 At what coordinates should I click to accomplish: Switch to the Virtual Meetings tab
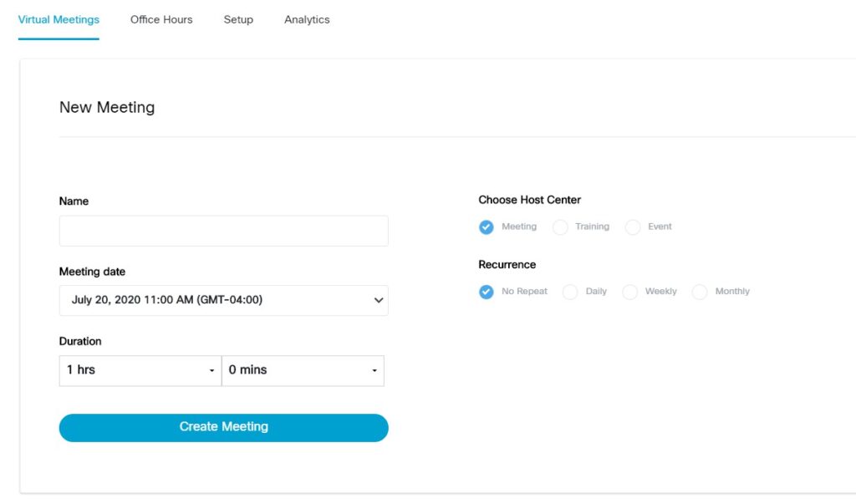click(x=59, y=19)
